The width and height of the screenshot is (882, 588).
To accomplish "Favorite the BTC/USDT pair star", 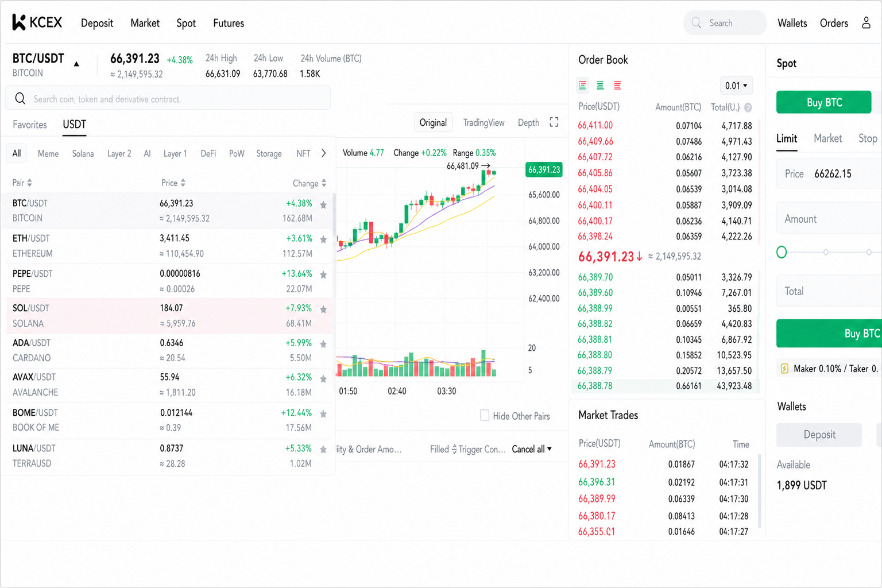I will pos(323,205).
